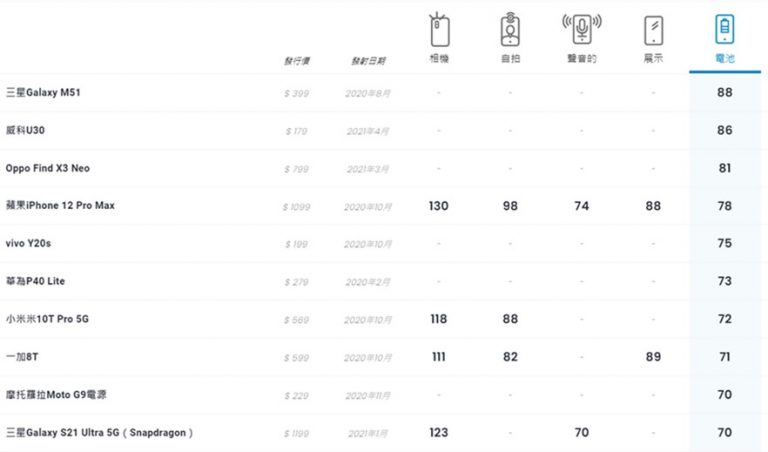This screenshot has height=452, width=768.
Task: Click iPhone 12 Pro Max camera score 130
Action: click(439, 206)
